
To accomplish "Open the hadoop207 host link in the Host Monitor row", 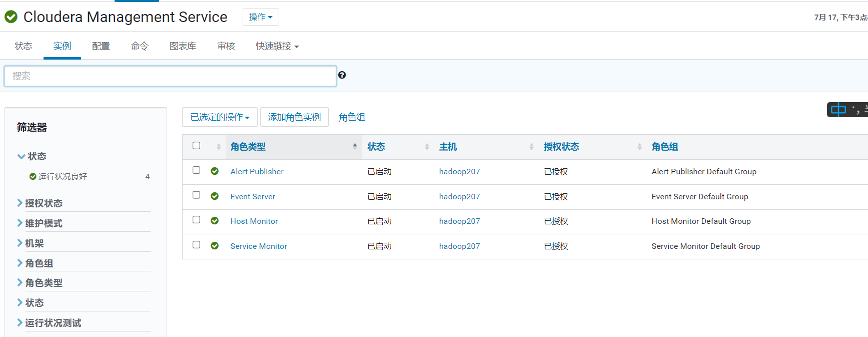I will (459, 221).
